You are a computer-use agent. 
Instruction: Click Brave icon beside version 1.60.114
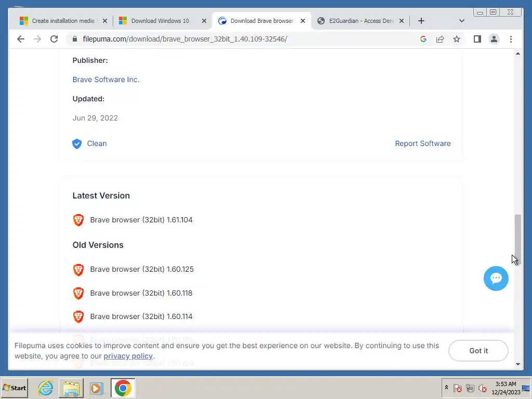click(x=78, y=316)
